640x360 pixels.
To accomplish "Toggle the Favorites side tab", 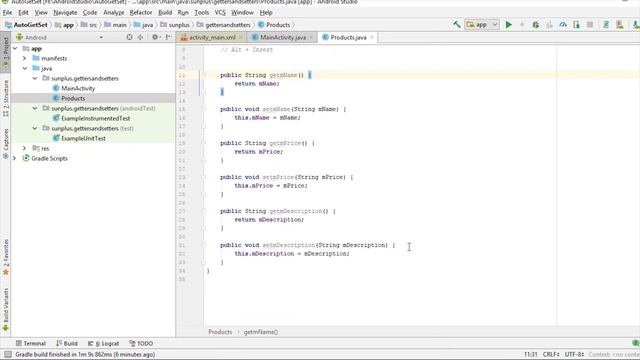I will click(5, 257).
